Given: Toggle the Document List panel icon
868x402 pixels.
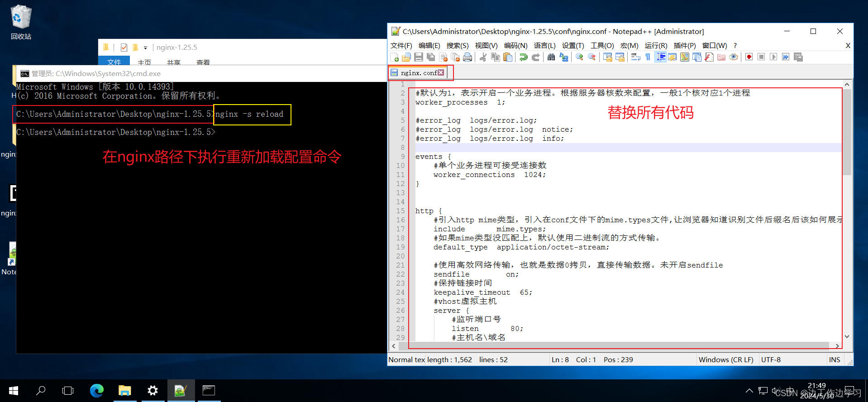Looking at the screenshot, I should click(697, 57).
